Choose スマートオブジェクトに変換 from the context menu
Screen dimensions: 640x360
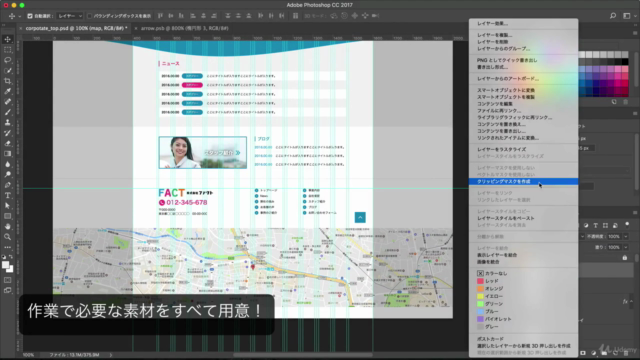click(x=523, y=90)
